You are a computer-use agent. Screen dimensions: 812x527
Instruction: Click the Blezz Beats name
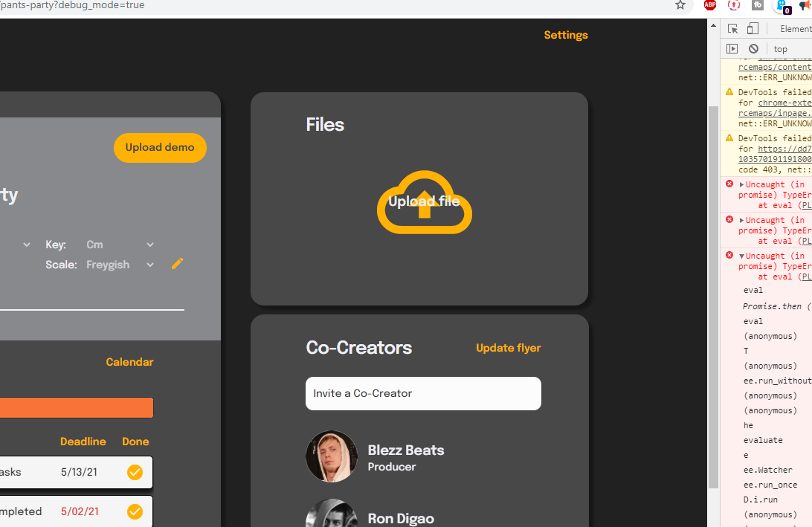406,450
